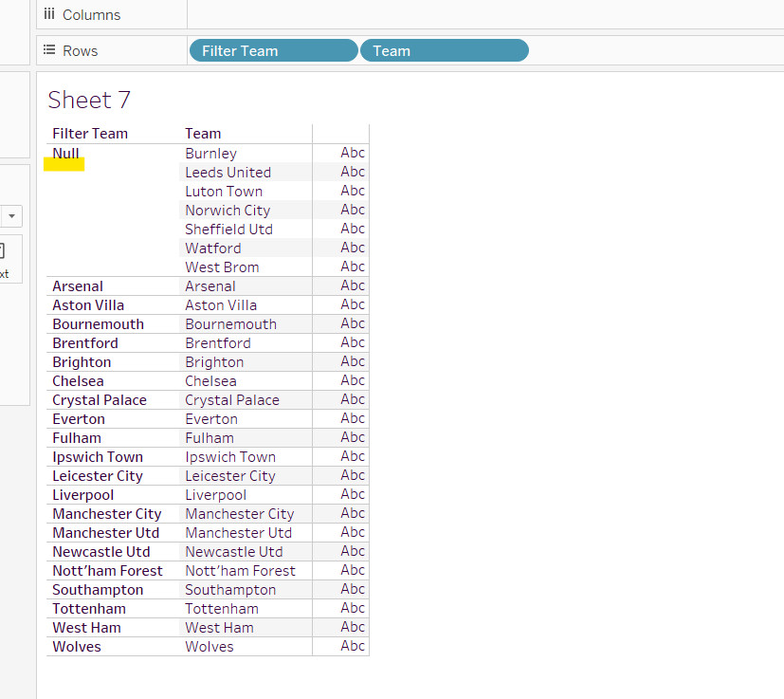The width and height of the screenshot is (784, 699).
Task: Select Fulham in the Filter Team column
Action: point(77,438)
